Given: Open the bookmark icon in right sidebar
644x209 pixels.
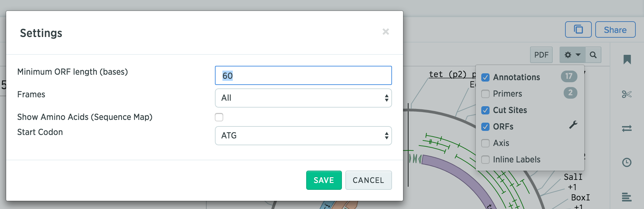Looking at the screenshot, I should pyautogui.click(x=627, y=60).
